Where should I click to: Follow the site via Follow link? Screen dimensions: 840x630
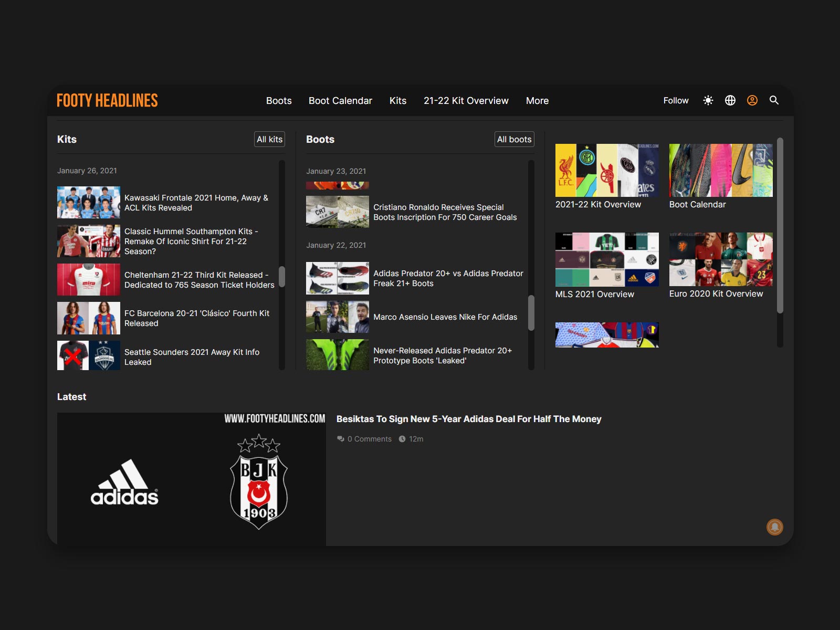(676, 100)
